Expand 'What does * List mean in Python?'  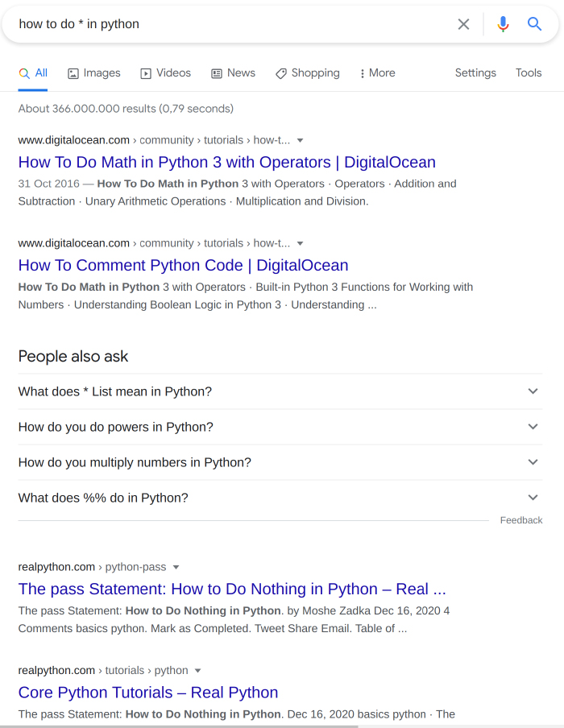point(280,391)
